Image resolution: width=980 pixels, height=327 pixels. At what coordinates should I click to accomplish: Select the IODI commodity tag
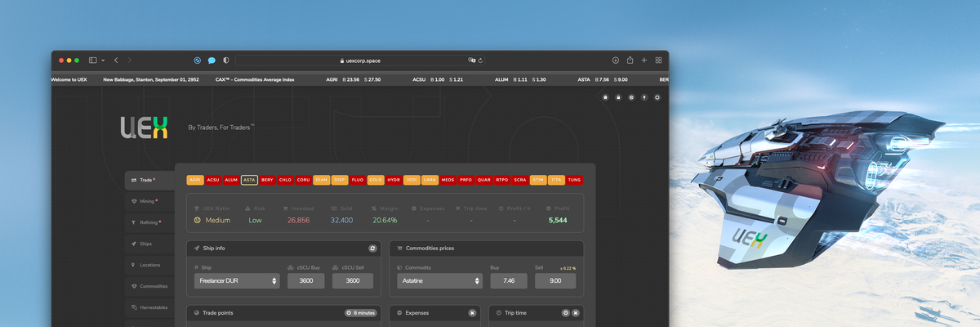(412, 180)
